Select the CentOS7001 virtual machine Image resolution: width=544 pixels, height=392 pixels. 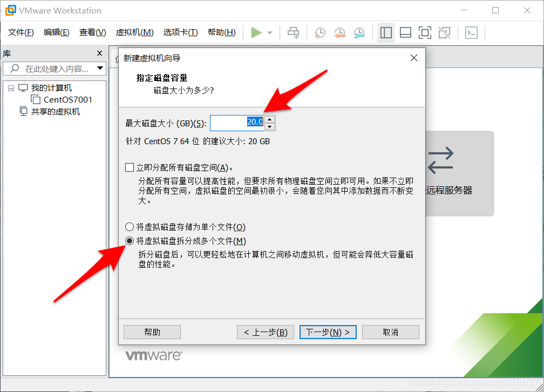68,100
